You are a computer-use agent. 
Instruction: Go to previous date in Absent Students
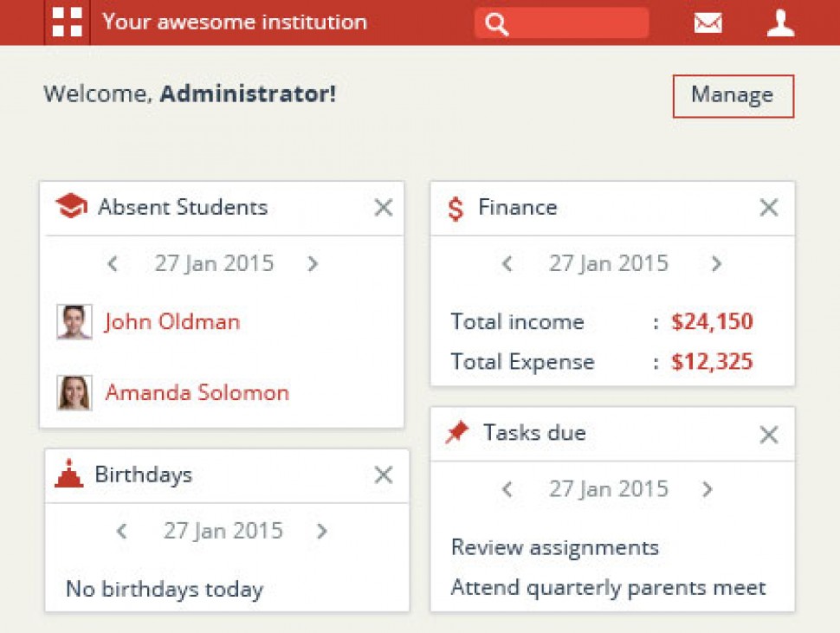[x=113, y=263]
